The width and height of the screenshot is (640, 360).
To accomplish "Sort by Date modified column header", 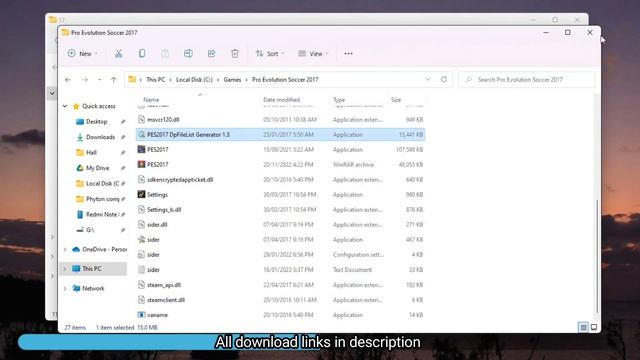I will tap(282, 100).
